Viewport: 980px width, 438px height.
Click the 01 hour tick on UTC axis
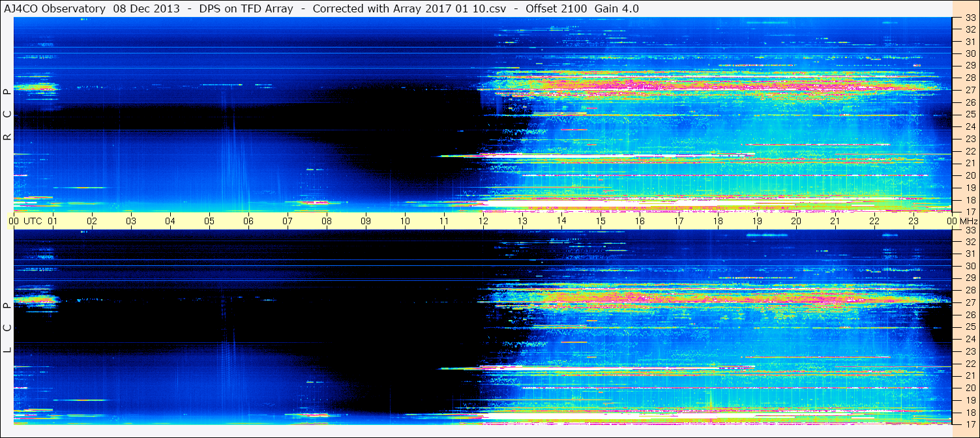(x=53, y=221)
